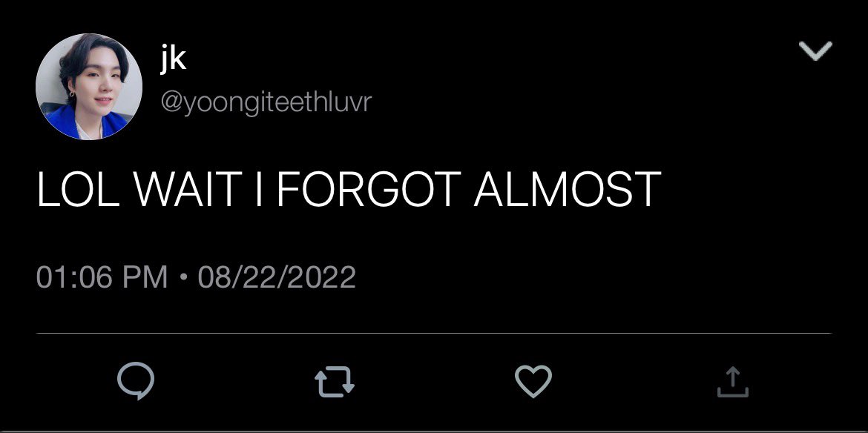The height and width of the screenshot is (433, 868).
Task: Expand the down-arrow beside jk's name
Action: tap(815, 51)
